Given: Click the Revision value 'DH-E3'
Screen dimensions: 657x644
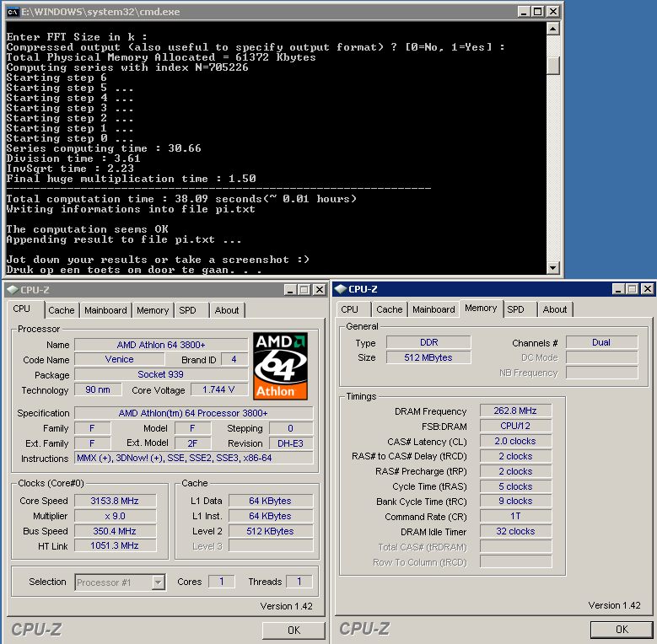Looking at the screenshot, I should coord(291,443).
